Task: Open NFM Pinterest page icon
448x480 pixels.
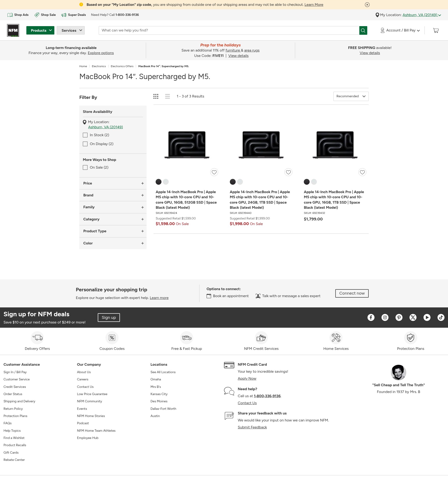Action: click(399, 317)
